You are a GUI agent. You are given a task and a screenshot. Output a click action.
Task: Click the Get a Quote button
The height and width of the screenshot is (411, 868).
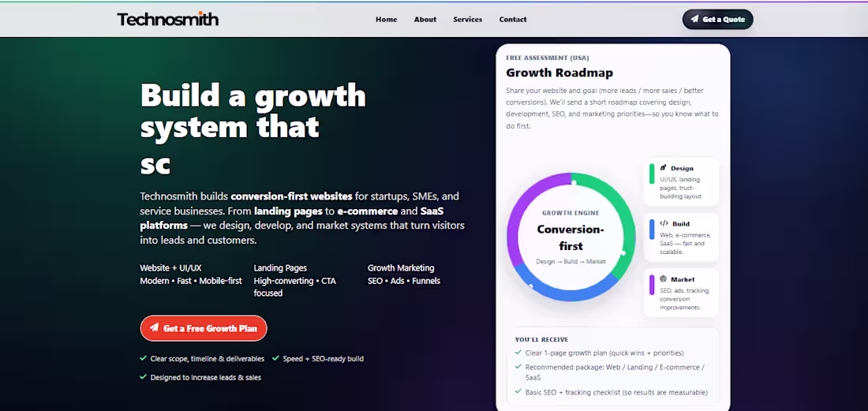tap(717, 20)
